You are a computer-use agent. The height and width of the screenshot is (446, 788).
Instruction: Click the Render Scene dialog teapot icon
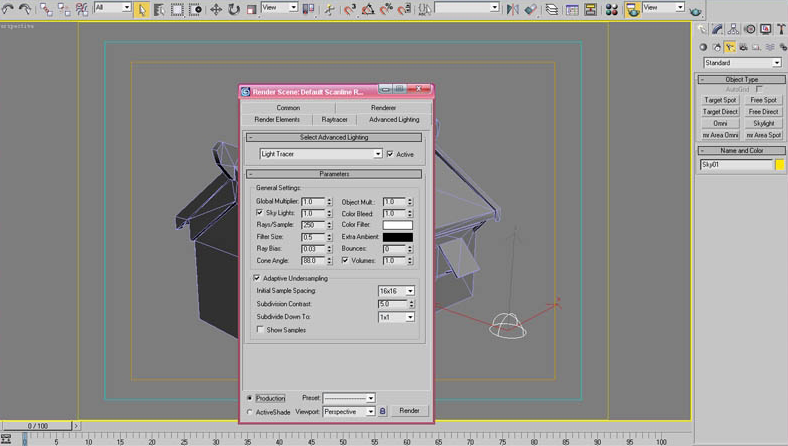coord(633,10)
